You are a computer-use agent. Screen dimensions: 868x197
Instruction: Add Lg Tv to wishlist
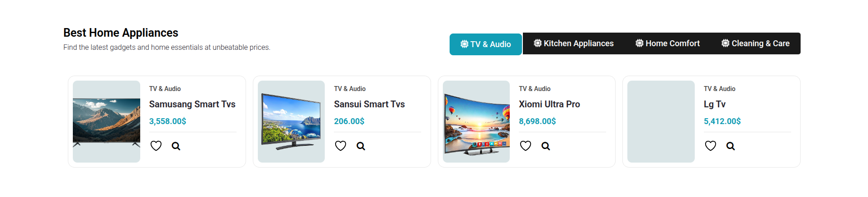[x=711, y=146]
